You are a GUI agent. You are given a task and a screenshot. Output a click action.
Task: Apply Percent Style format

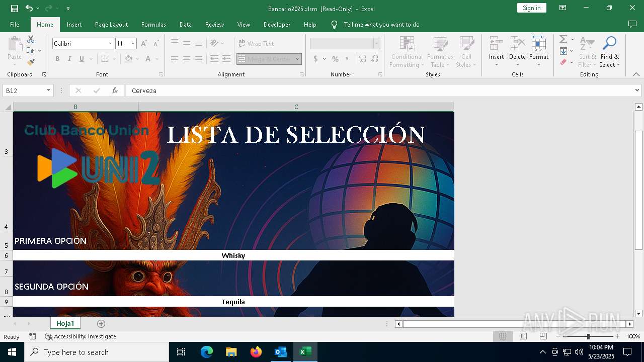[x=335, y=59]
